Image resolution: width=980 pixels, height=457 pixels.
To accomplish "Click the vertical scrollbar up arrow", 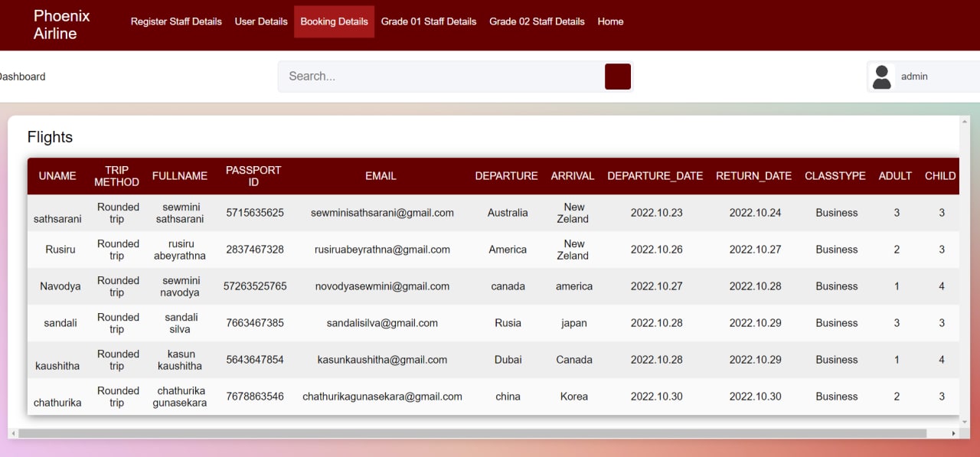I will (964, 121).
